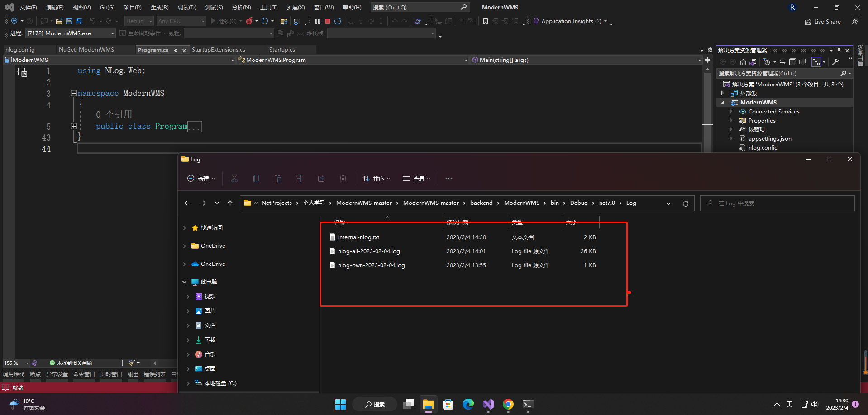Image resolution: width=868 pixels, height=415 pixels.
Task: Click the Share icon in Log window toolbar
Action: pyautogui.click(x=321, y=179)
